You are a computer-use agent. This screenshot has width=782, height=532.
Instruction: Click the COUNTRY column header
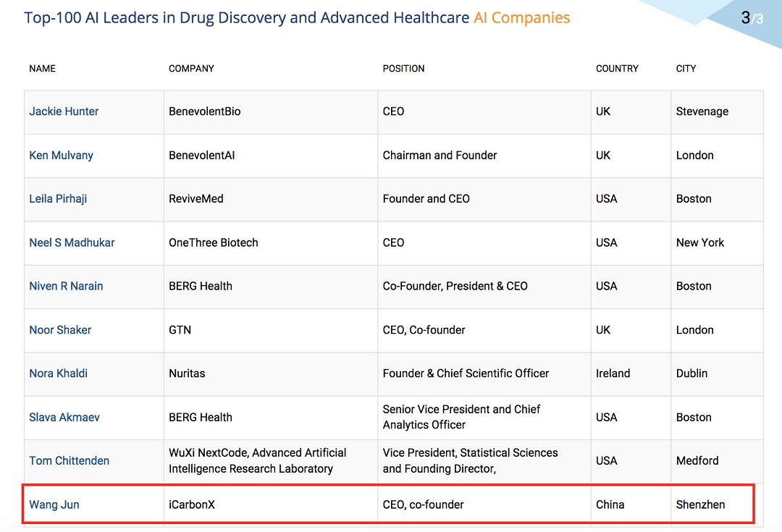pyautogui.click(x=617, y=68)
